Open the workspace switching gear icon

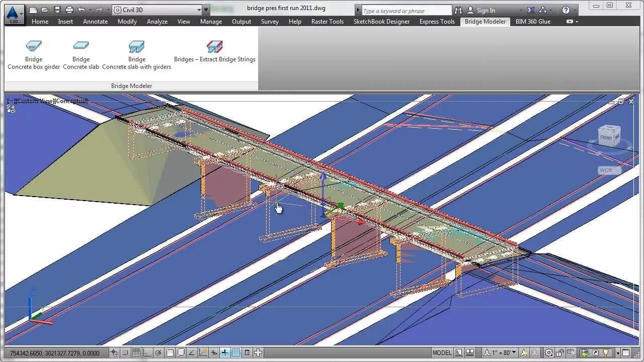549,353
